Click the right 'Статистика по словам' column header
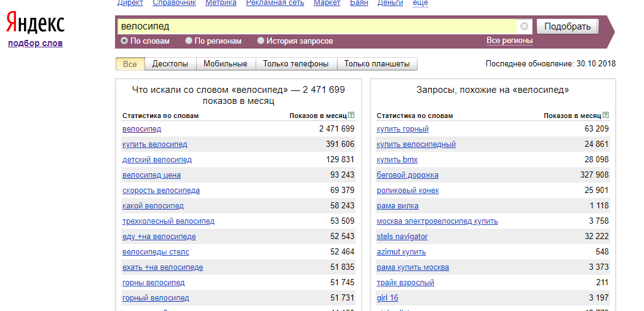This screenshot has width=644, height=311. 415,116
